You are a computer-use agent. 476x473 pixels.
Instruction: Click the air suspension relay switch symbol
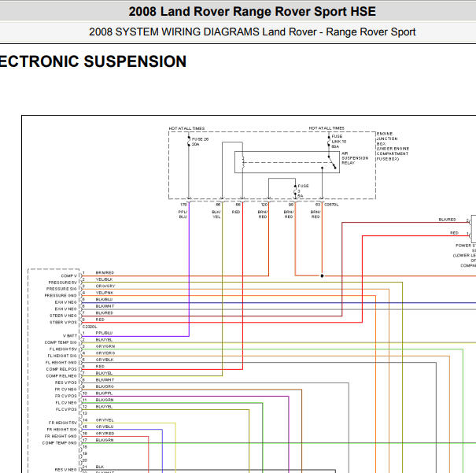click(332, 162)
